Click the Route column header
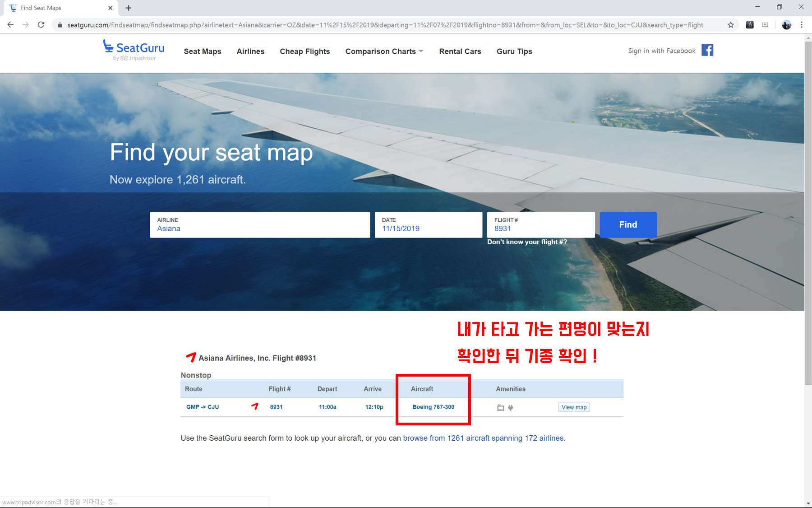This screenshot has height=508, width=812. [x=194, y=389]
